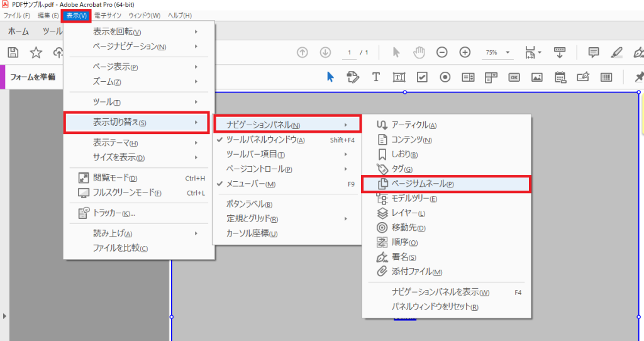
Task: Choose the edit text and image tool
Action: pyautogui.click(x=353, y=77)
